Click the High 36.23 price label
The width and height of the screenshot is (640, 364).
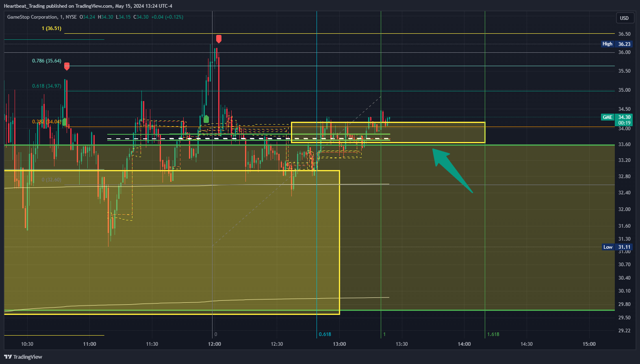617,44
